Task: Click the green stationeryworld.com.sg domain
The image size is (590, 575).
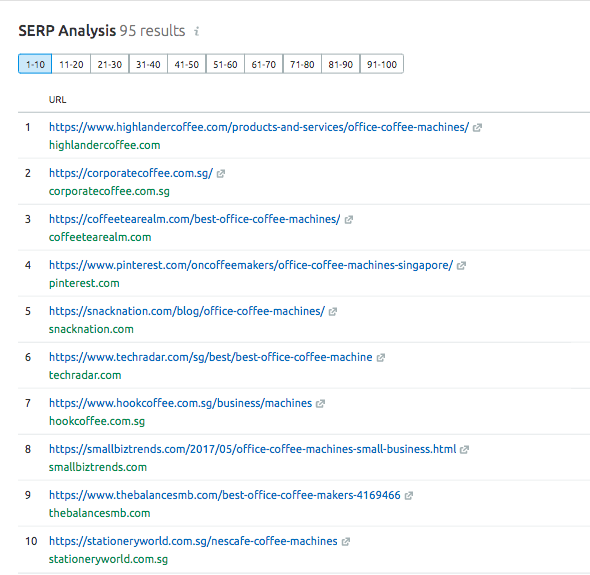Action: click(108, 559)
